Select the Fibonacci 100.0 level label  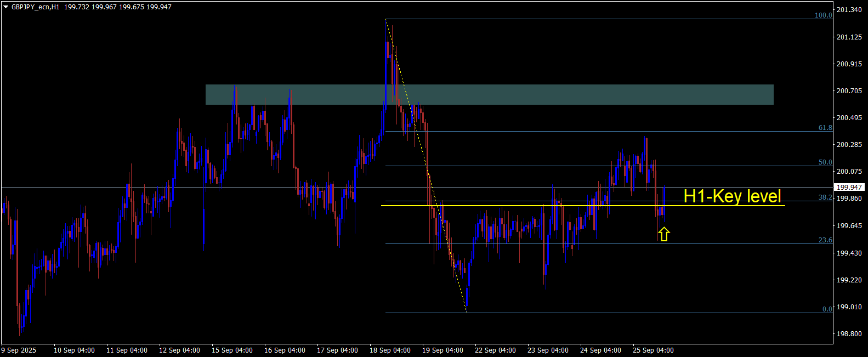pyautogui.click(x=823, y=15)
